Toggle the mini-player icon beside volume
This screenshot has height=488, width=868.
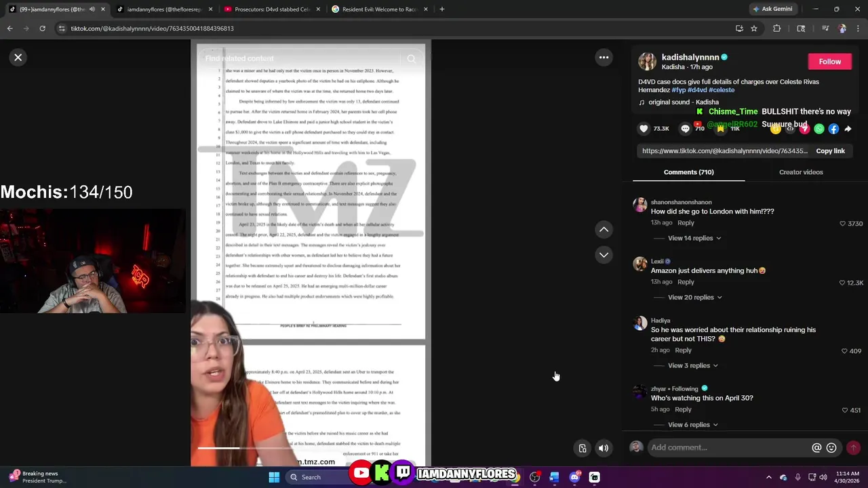pos(582,448)
